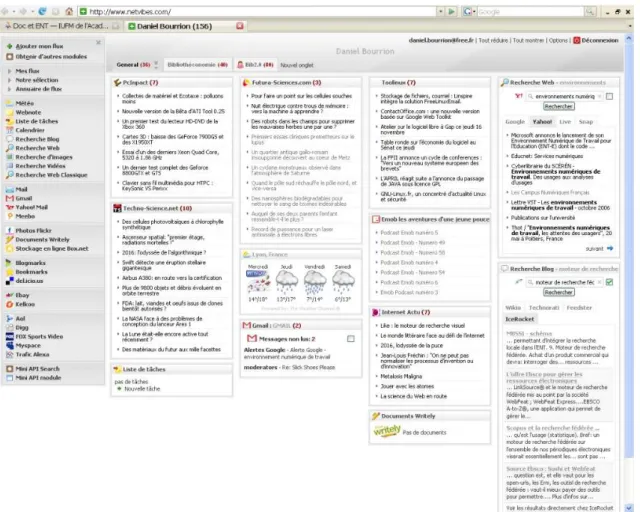The height and width of the screenshot is (512, 640).
Task: Uncheck the Recherche Blog search checkbox
Action: [609, 282]
